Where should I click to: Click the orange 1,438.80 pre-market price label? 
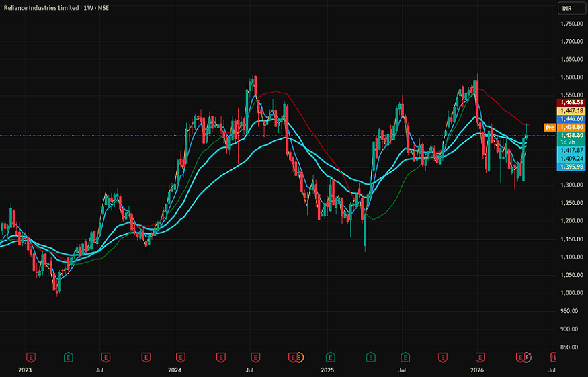pos(571,128)
